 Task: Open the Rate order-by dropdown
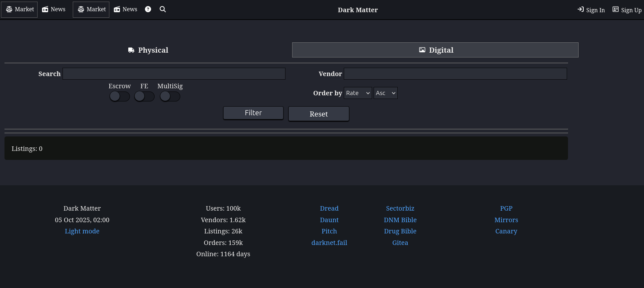[358, 93]
